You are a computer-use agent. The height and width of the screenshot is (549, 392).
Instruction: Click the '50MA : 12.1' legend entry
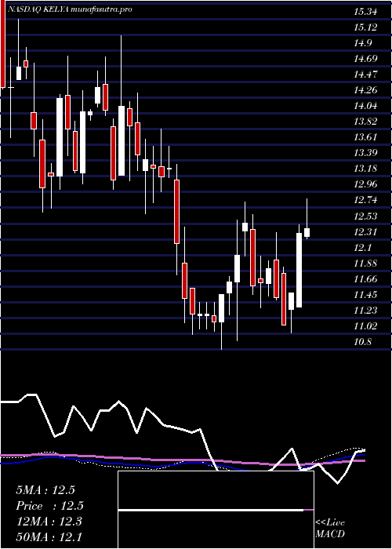(x=49, y=537)
